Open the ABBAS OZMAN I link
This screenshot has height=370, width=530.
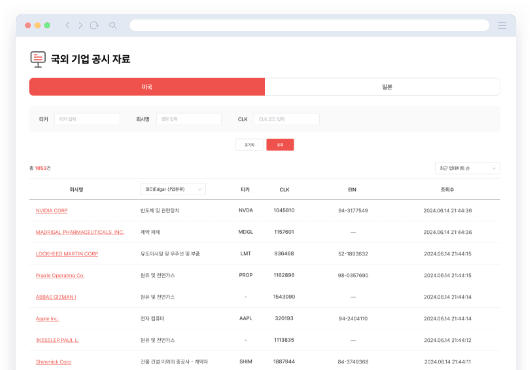tap(56, 297)
